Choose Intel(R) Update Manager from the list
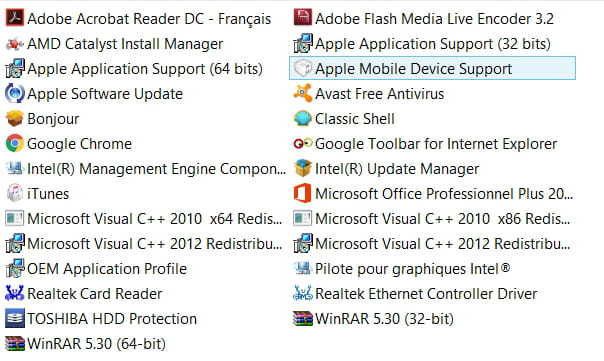 click(x=386, y=169)
